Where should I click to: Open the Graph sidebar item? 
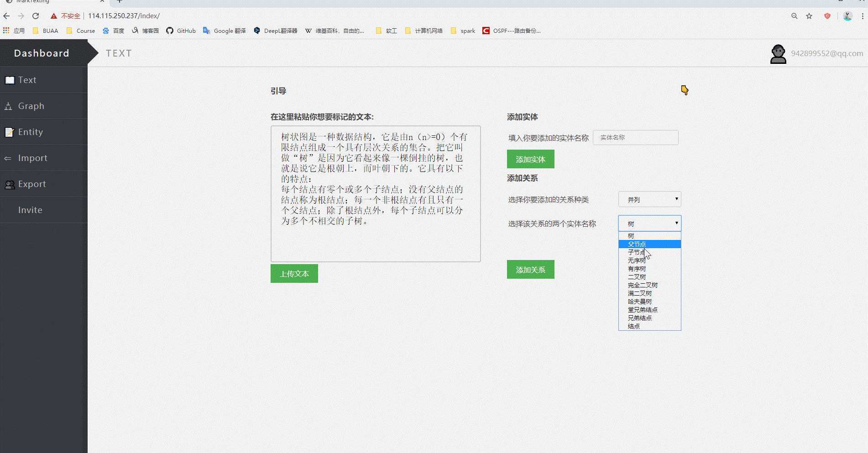pos(44,106)
